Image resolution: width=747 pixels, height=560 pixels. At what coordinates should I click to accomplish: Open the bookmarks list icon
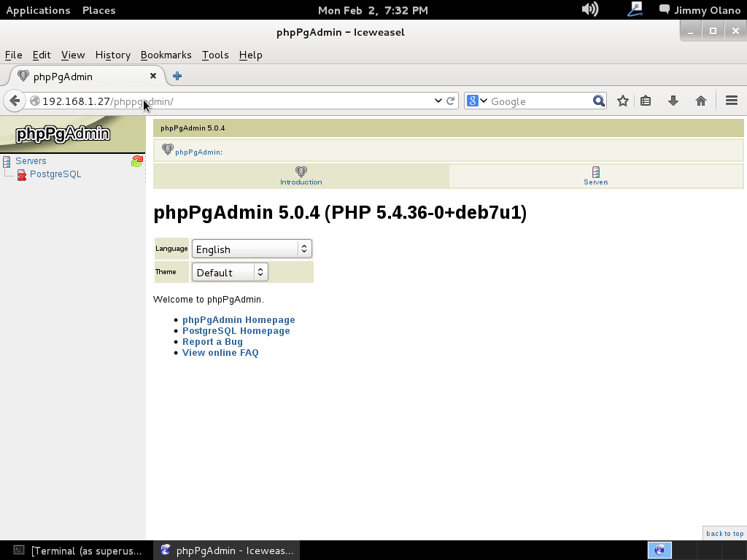click(x=646, y=101)
